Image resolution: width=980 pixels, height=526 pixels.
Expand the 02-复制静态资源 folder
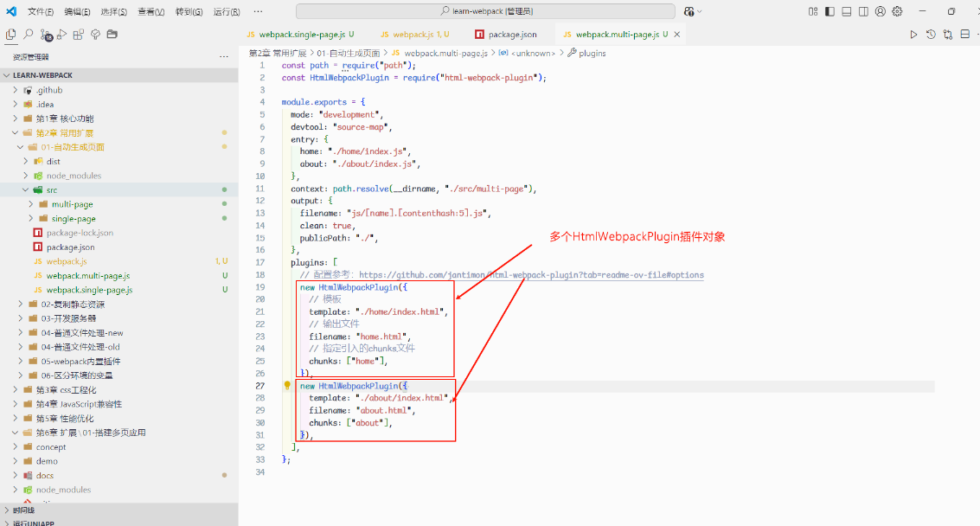click(118, 305)
